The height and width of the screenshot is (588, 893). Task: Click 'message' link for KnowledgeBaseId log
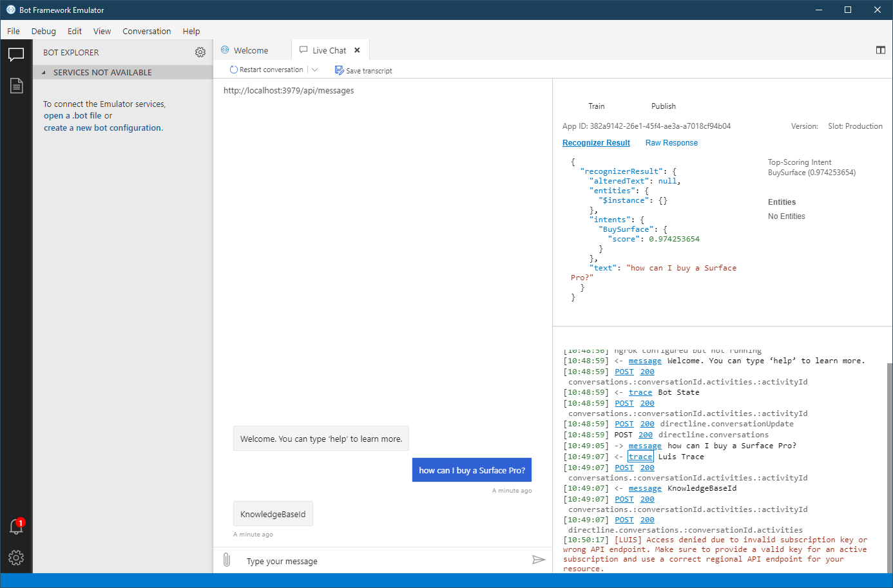pyautogui.click(x=645, y=488)
